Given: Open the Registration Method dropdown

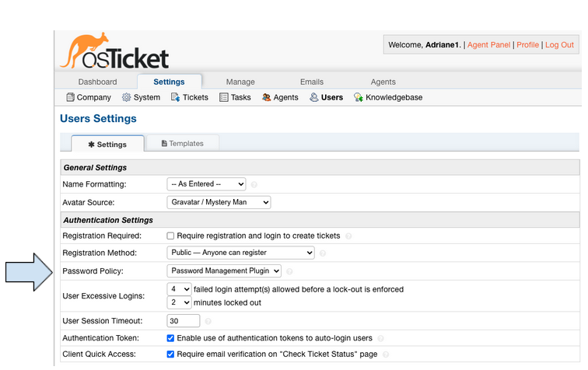Looking at the screenshot, I should point(240,253).
